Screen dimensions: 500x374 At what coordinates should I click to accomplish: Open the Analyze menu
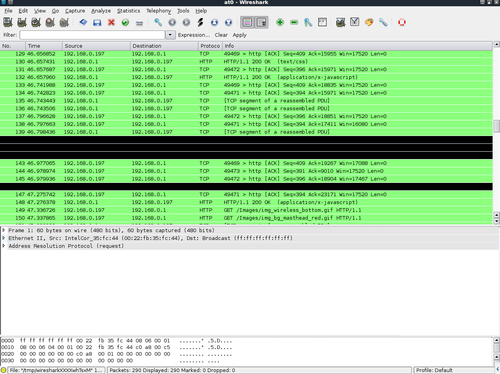pyautogui.click(x=101, y=11)
